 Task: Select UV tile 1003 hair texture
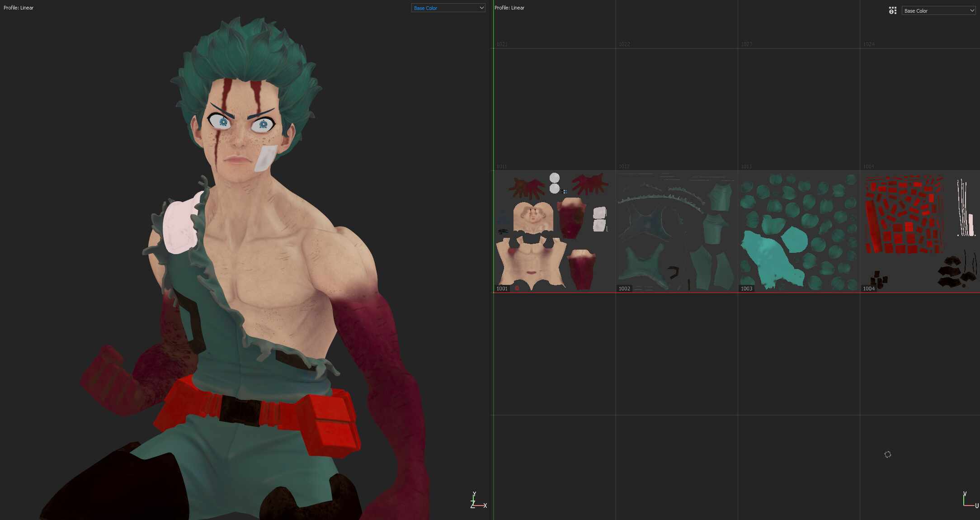pos(799,232)
